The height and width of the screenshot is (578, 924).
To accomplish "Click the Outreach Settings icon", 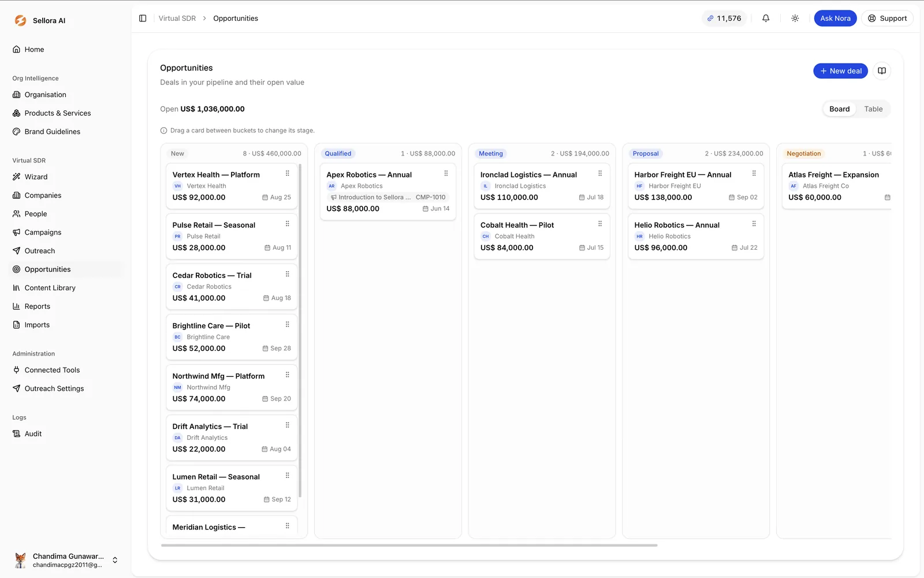I will [17, 388].
